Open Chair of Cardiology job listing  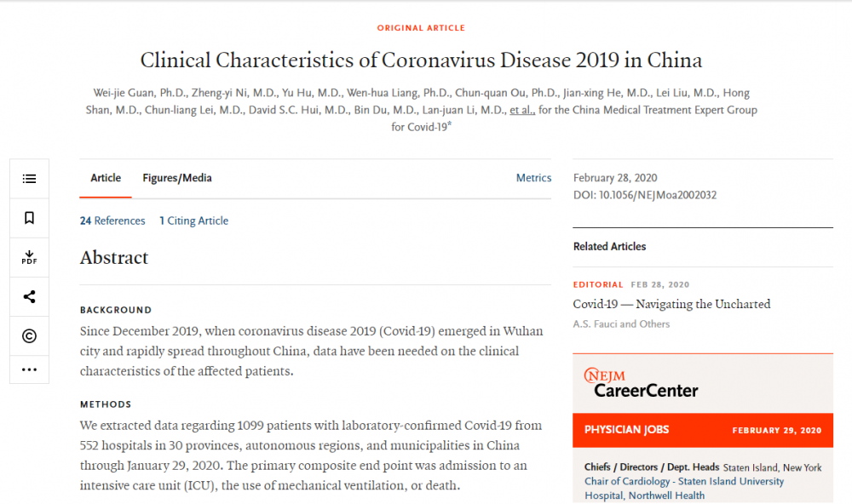coord(684,489)
